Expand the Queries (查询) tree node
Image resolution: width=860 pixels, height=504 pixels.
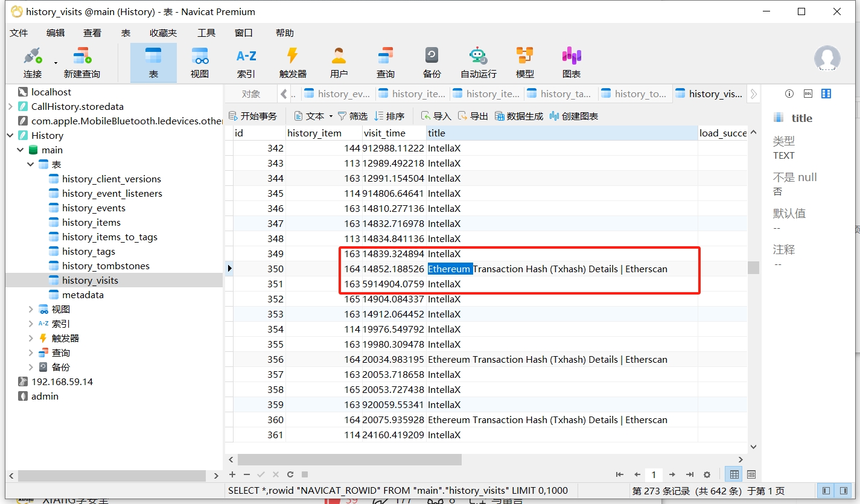[31, 352]
